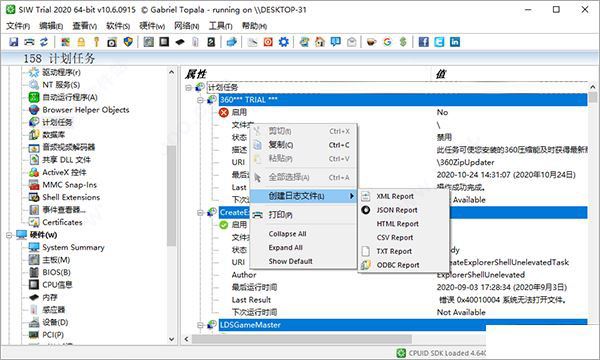
Task: Click the envelope mail toolbar icon
Action: click(351, 42)
